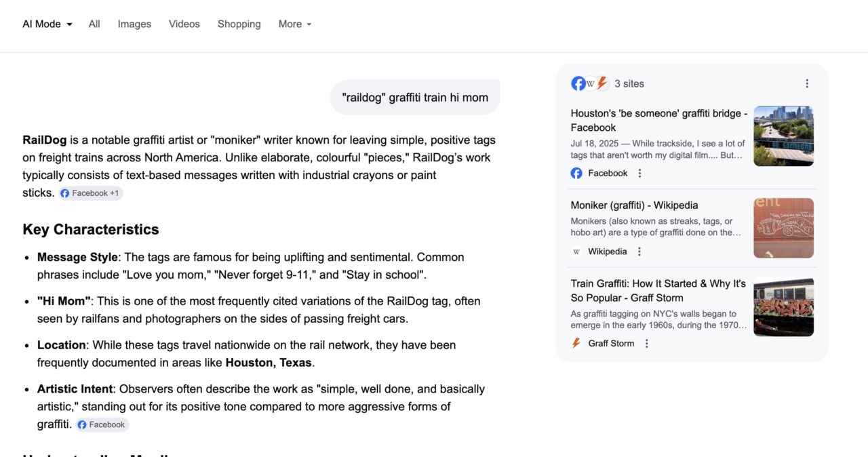Click the 'Facebook +1' citation chip after the intro paragraph

click(x=90, y=193)
